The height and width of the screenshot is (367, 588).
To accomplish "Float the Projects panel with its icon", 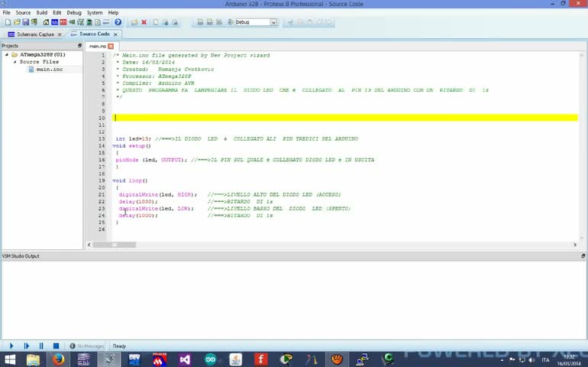I will click(79, 45).
